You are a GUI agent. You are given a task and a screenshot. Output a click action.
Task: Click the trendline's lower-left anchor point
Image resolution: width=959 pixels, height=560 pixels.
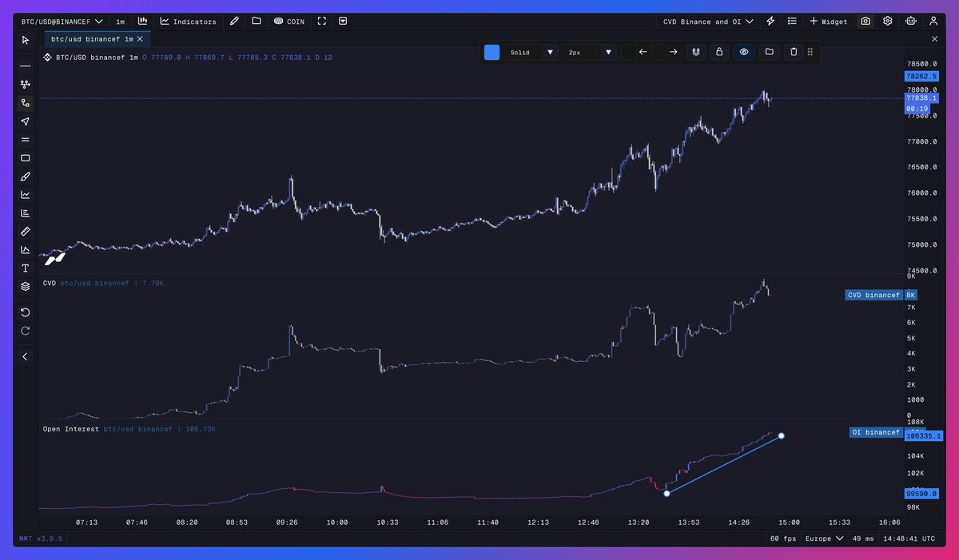[667, 493]
